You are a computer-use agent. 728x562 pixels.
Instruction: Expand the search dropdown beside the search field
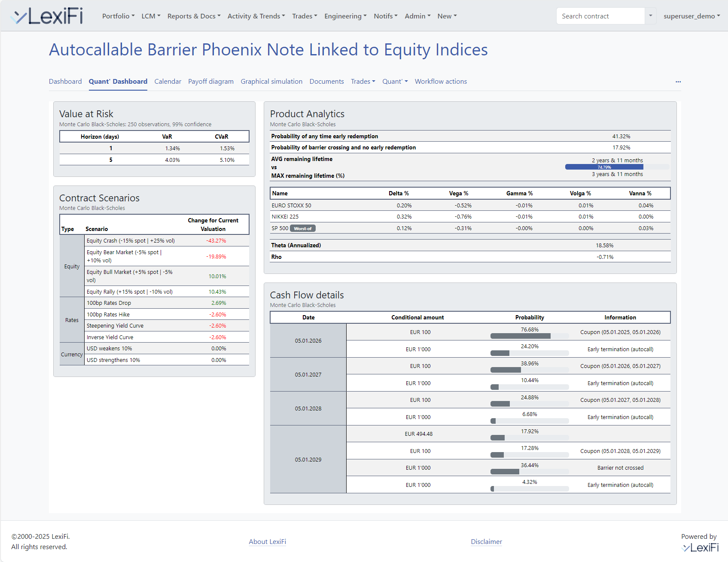tap(650, 16)
